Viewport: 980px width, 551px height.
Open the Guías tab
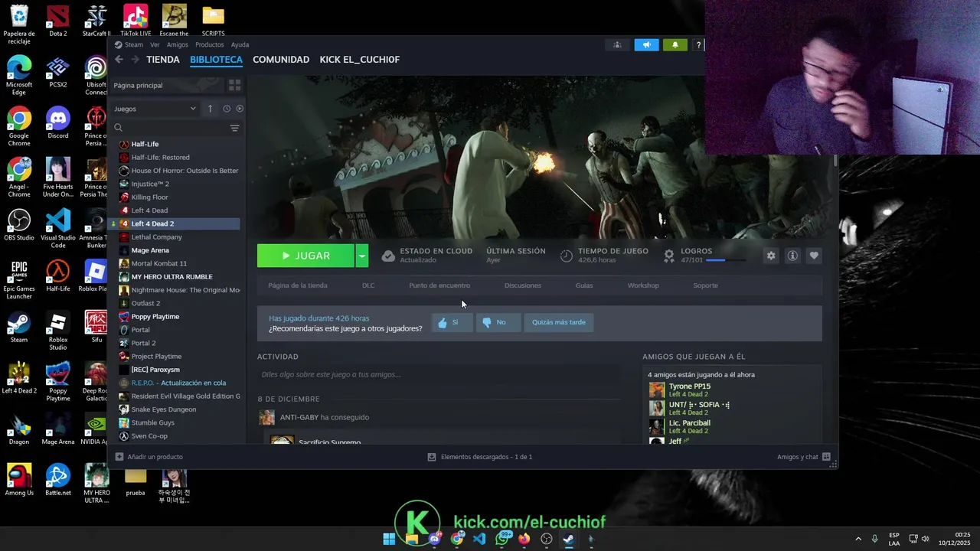584,285
